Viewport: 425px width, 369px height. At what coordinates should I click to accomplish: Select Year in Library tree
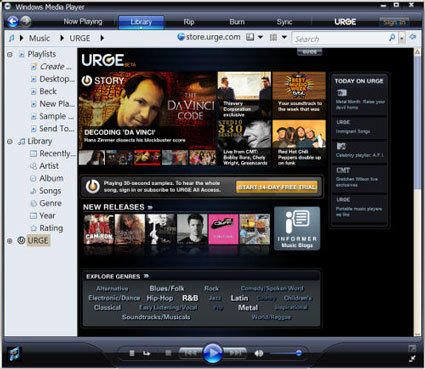[43, 216]
